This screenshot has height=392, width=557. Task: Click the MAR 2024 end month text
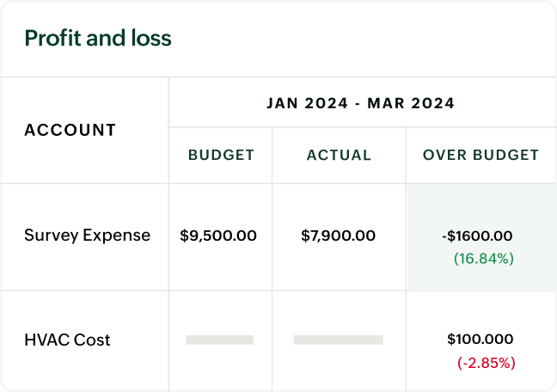pyautogui.click(x=411, y=103)
